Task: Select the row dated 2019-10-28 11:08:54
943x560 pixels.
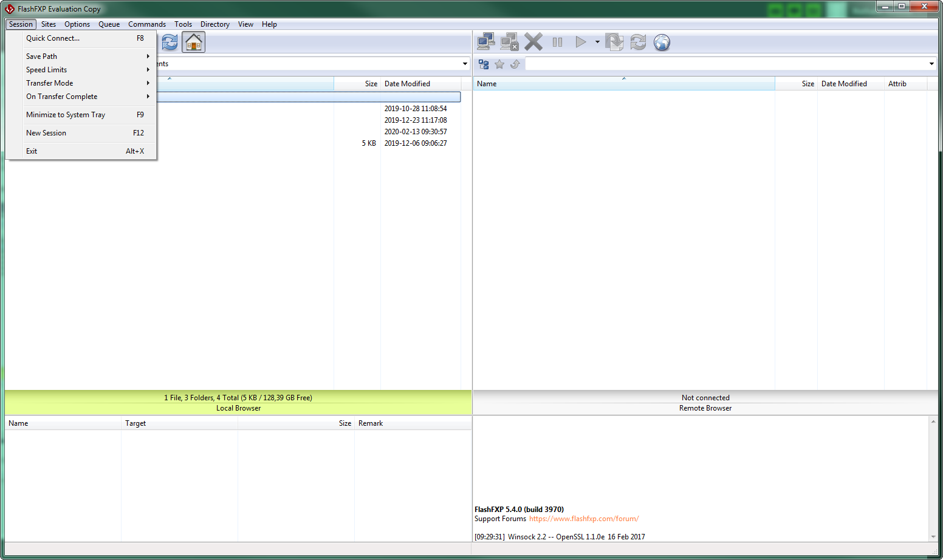Action: coord(233,109)
